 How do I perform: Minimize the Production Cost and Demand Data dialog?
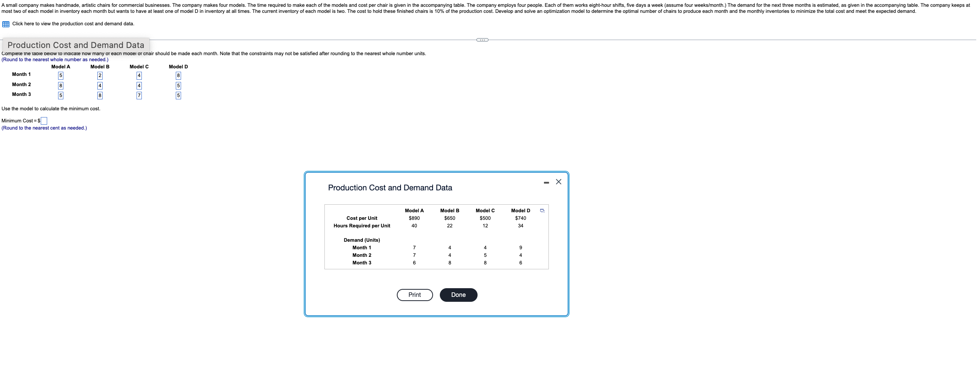(x=546, y=182)
